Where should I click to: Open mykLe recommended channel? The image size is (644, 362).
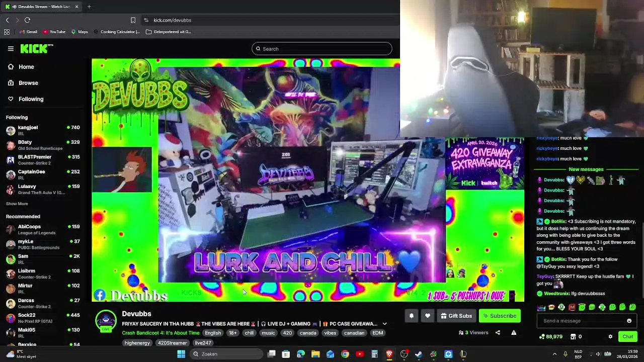click(x=43, y=244)
